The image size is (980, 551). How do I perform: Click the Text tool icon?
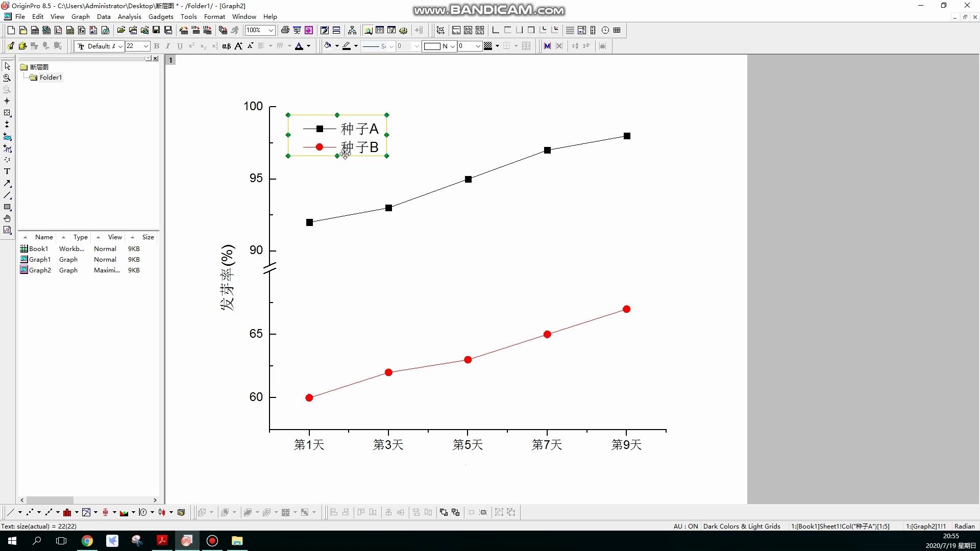8,171
